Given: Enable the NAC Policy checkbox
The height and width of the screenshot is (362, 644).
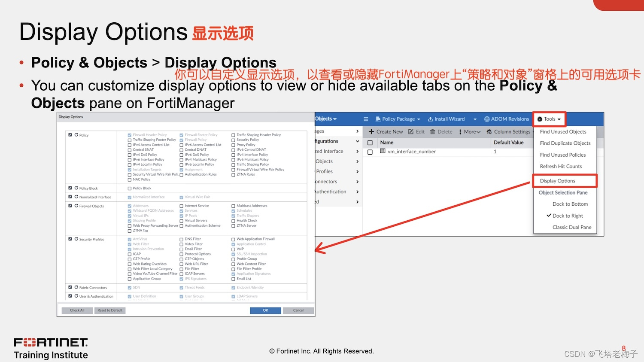Looking at the screenshot, I should tap(129, 179).
